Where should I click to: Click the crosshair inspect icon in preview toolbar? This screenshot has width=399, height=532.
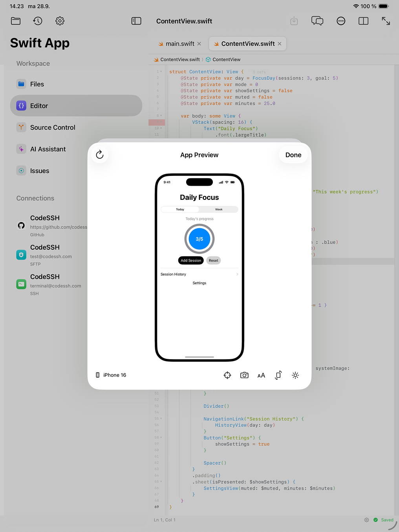pyautogui.click(x=227, y=375)
